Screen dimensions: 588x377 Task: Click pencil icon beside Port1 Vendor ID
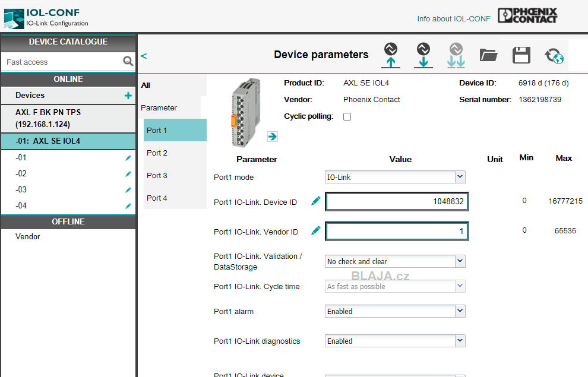[316, 231]
